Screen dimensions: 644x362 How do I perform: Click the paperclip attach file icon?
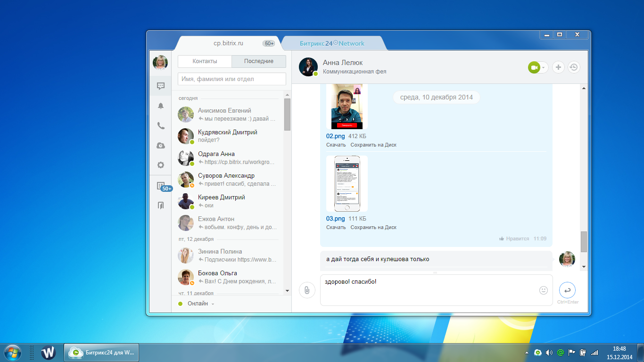click(307, 290)
